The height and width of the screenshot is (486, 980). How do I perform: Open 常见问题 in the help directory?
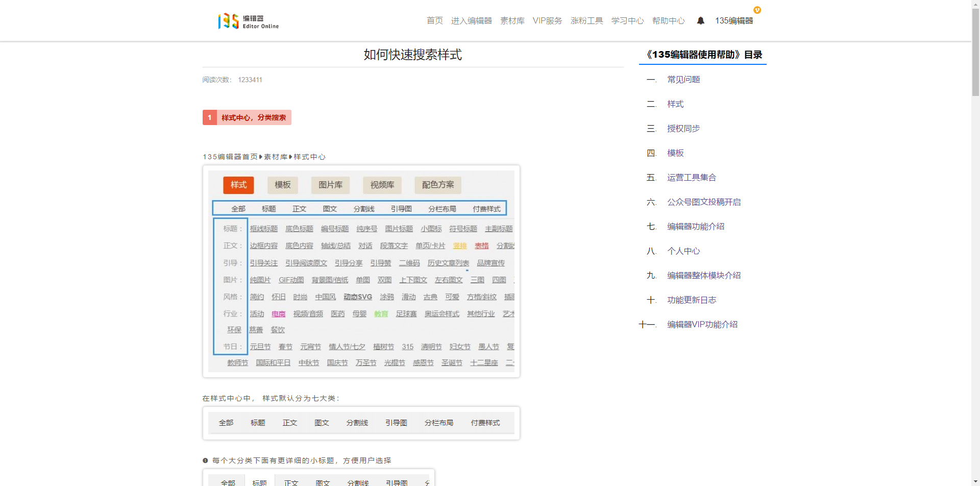point(683,80)
